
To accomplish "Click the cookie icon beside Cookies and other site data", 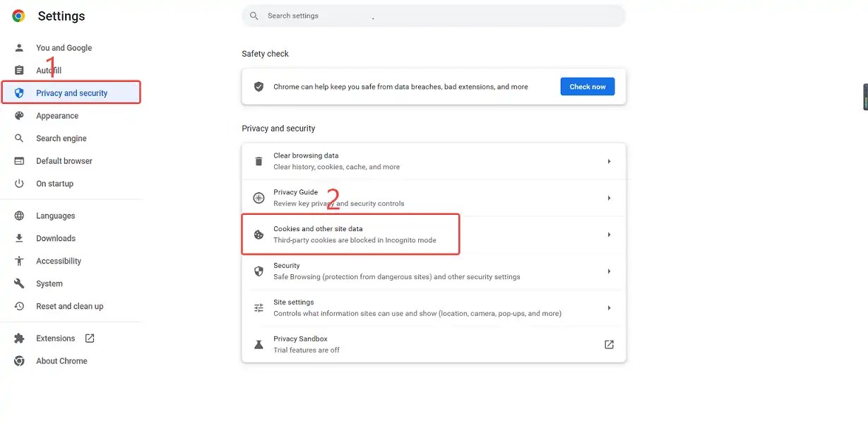I will [x=258, y=234].
